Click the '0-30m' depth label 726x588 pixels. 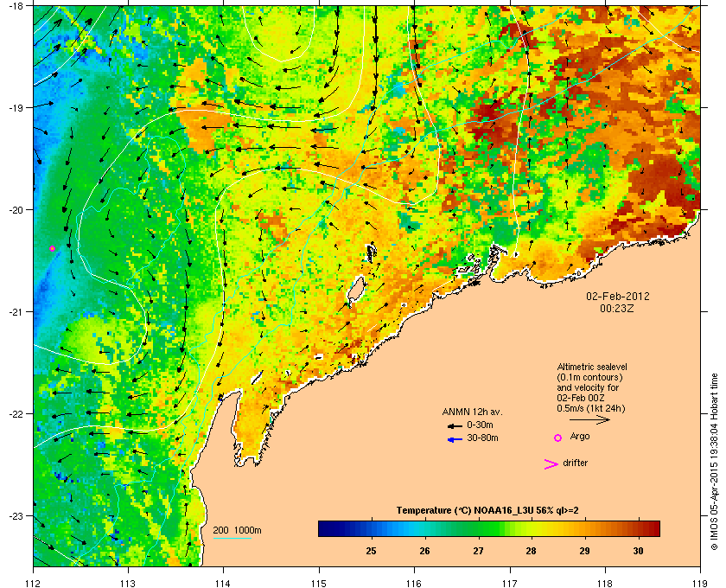[x=481, y=425]
